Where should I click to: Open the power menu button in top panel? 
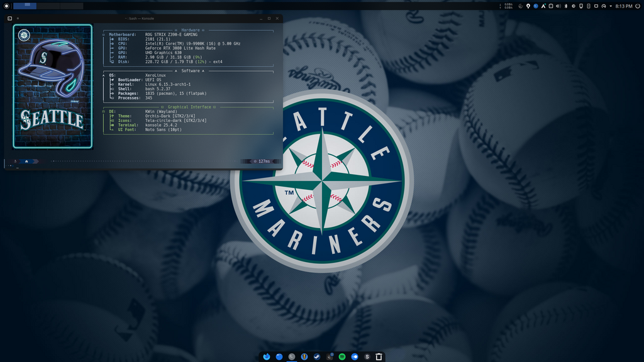tap(638, 6)
